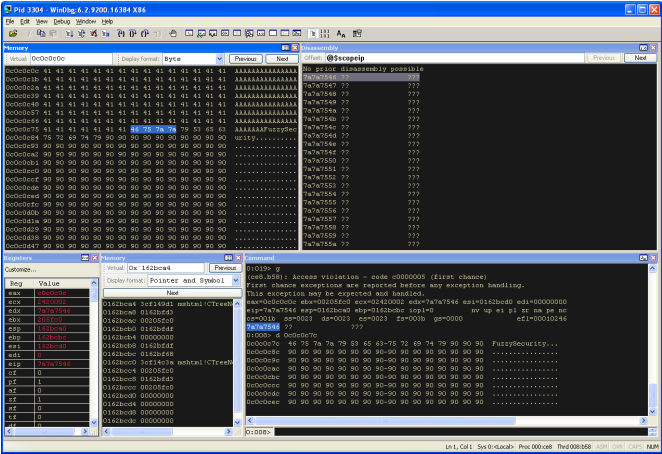Open the View menu

point(40,20)
